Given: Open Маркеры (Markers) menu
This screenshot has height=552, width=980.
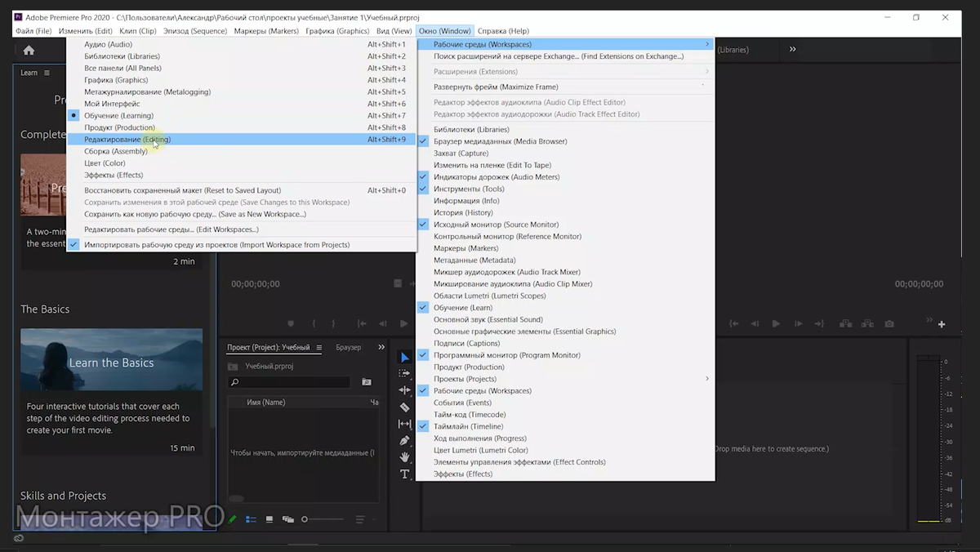Looking at the screenshot, I should tap(266, 31).
